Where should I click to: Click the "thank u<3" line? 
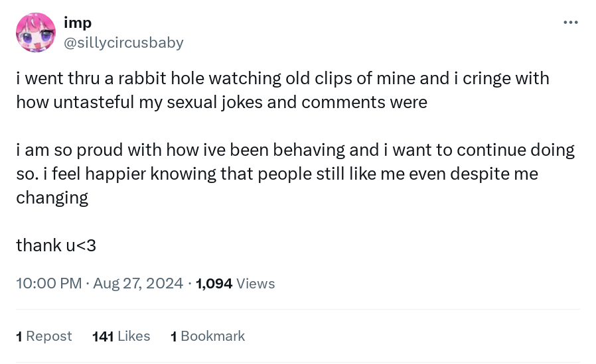point(56,245)
